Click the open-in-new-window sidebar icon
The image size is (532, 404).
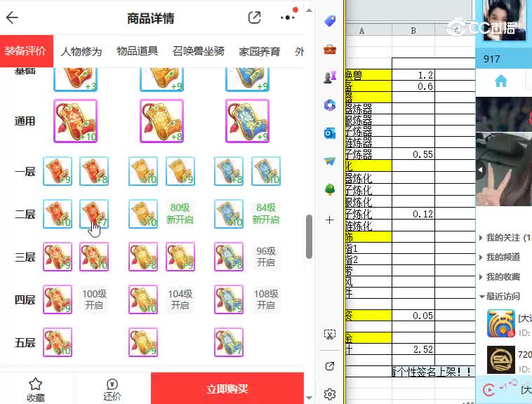click(x=330, y=366)
